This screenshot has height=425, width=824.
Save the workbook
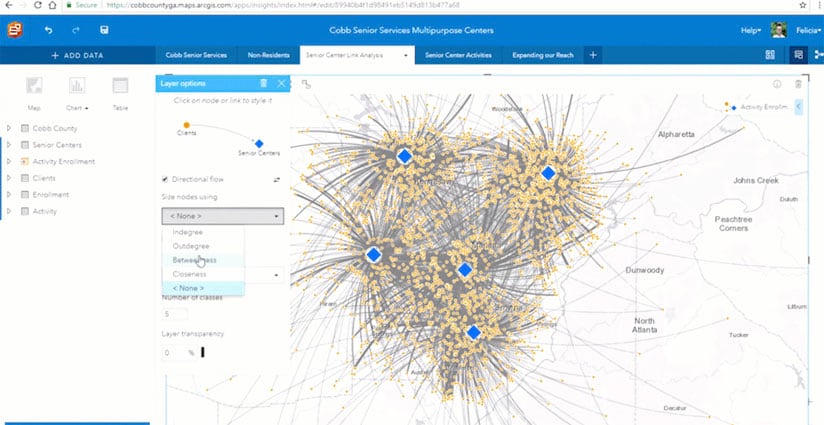(x=104, y=30)
